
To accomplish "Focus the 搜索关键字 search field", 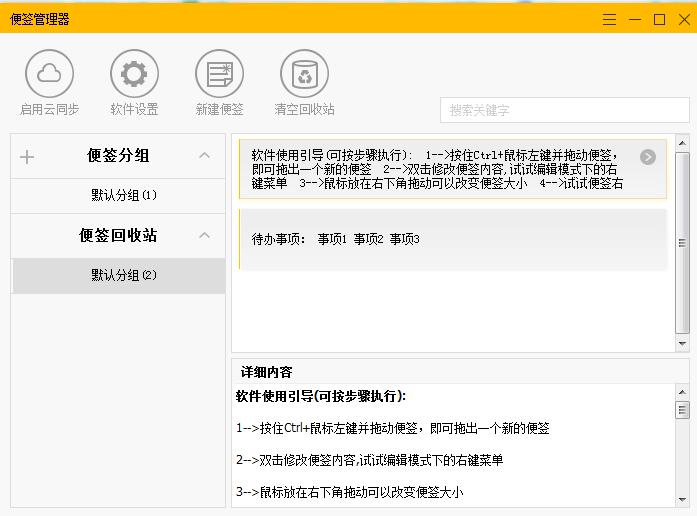I will 565,110.
